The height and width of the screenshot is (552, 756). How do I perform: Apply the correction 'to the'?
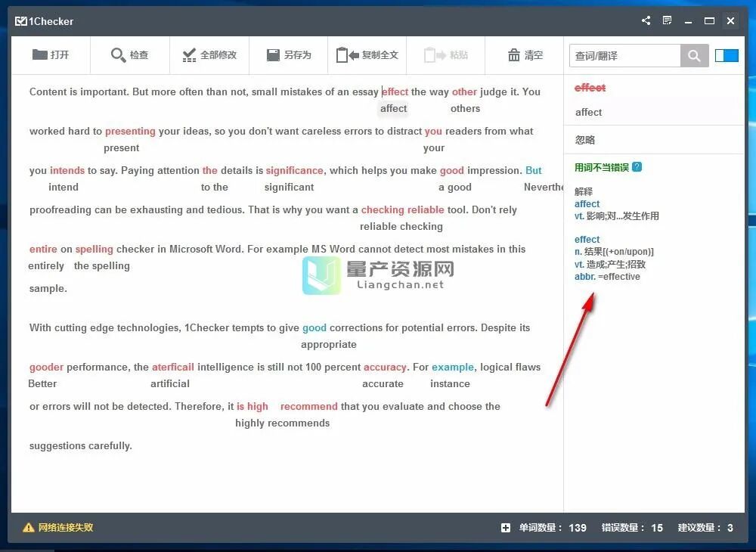tap(215, 187)
